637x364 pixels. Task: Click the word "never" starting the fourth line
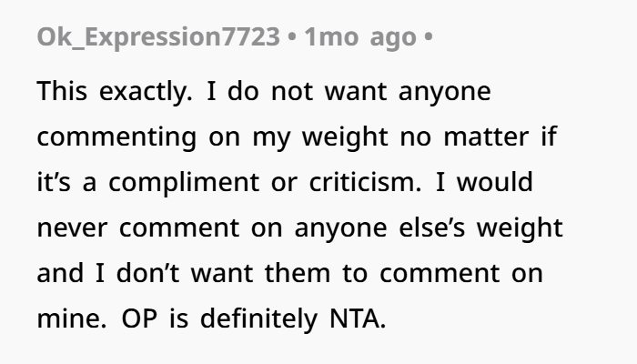point(72,227)
